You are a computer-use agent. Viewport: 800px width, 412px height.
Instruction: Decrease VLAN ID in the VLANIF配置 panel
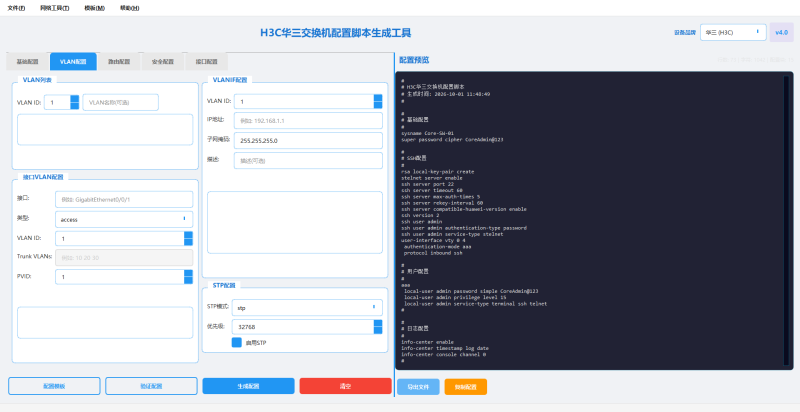(x=378, y=105)
